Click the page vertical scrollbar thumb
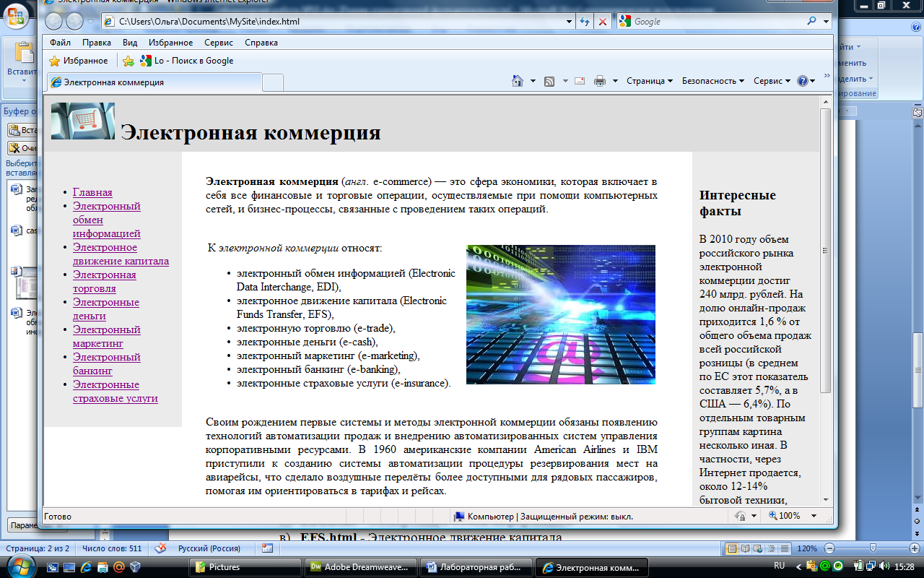924x578 pixels. click(826, 250)
